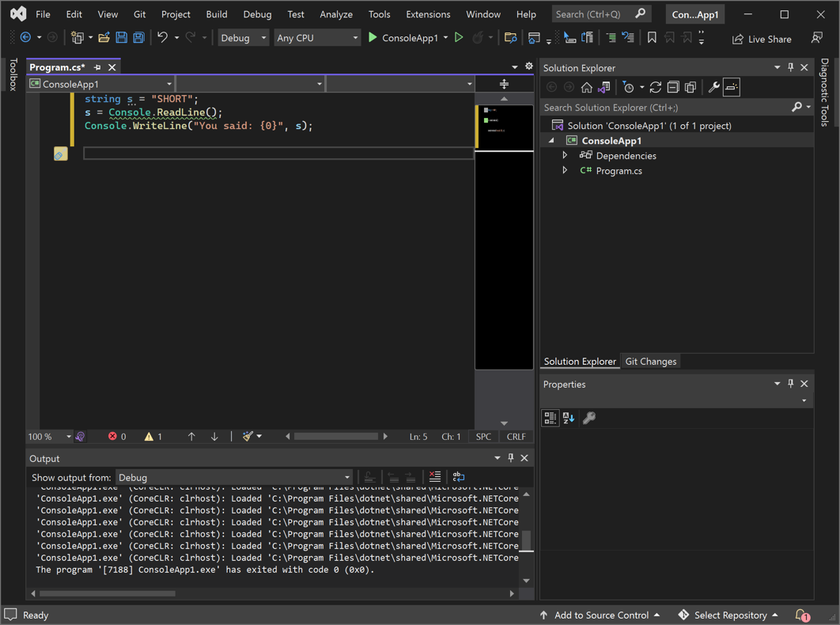Click the bookmark toggle icon
Screen dimensions: 840x625
[x=652, y=37]
